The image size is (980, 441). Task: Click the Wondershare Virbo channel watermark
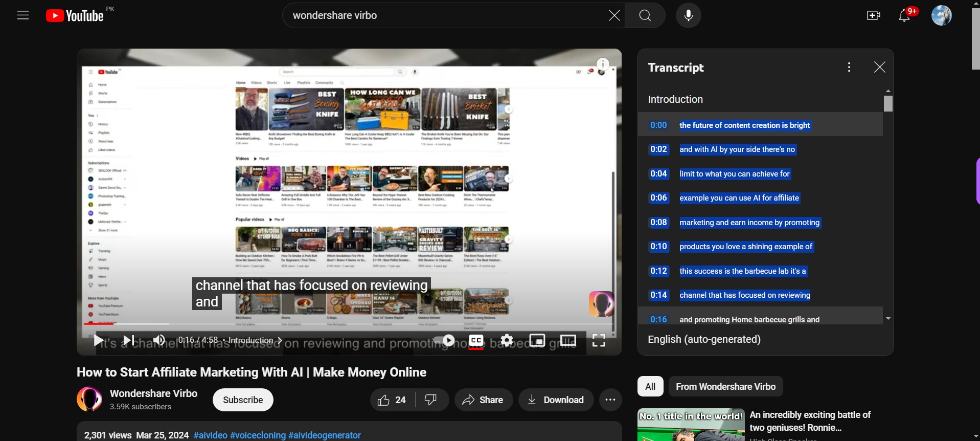click(601, 304)
